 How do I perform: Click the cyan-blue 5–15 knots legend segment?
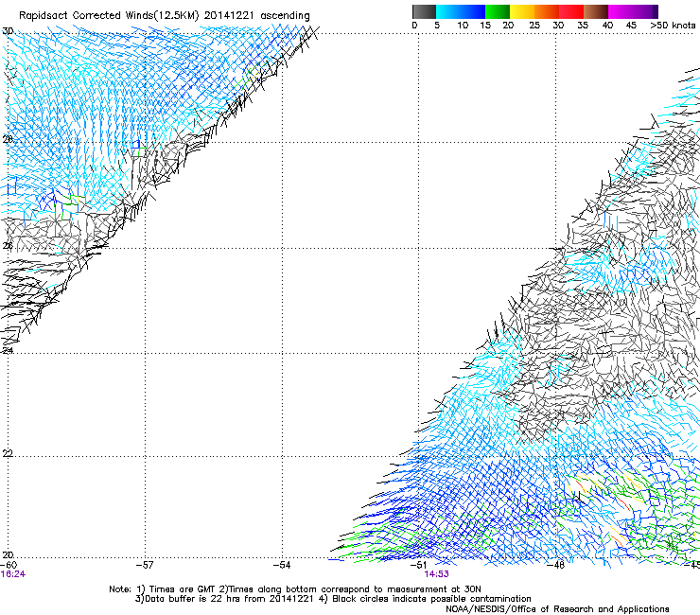tap(461, 11)
